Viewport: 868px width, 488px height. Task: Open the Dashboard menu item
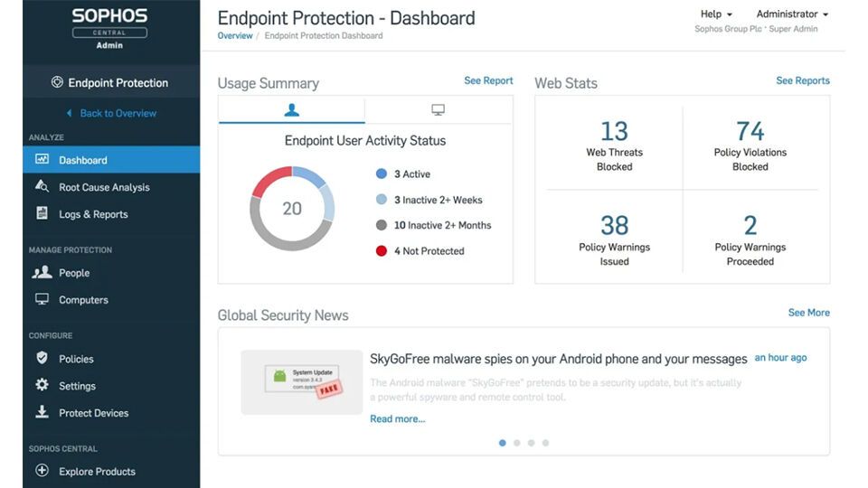(x=111, y=160)
